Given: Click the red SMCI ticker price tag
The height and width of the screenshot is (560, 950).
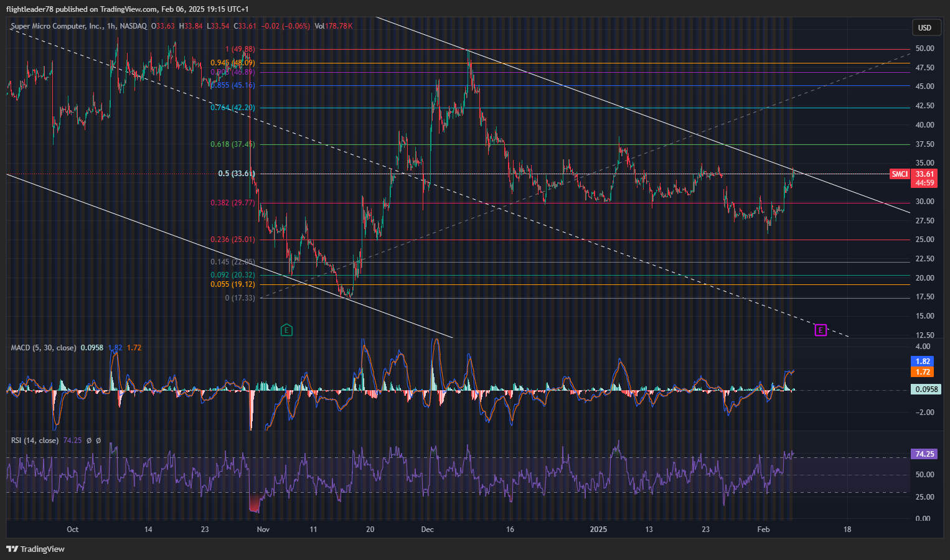Looking at the screenshot, I should point(900,174).
